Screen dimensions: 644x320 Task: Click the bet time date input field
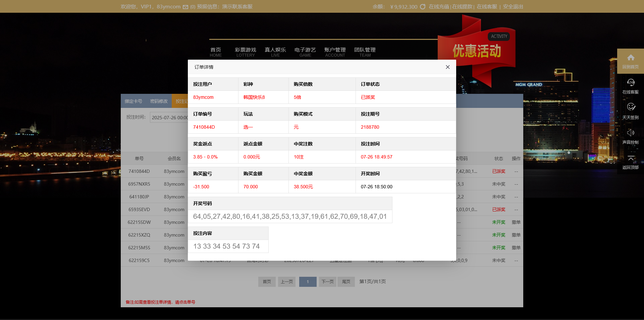[169, 118]
